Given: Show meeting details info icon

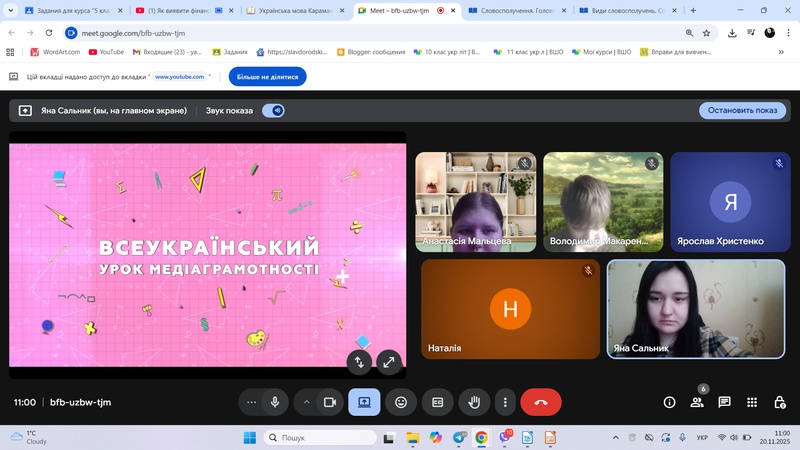Looking at the screenshot, I should [x=670, y=402].
